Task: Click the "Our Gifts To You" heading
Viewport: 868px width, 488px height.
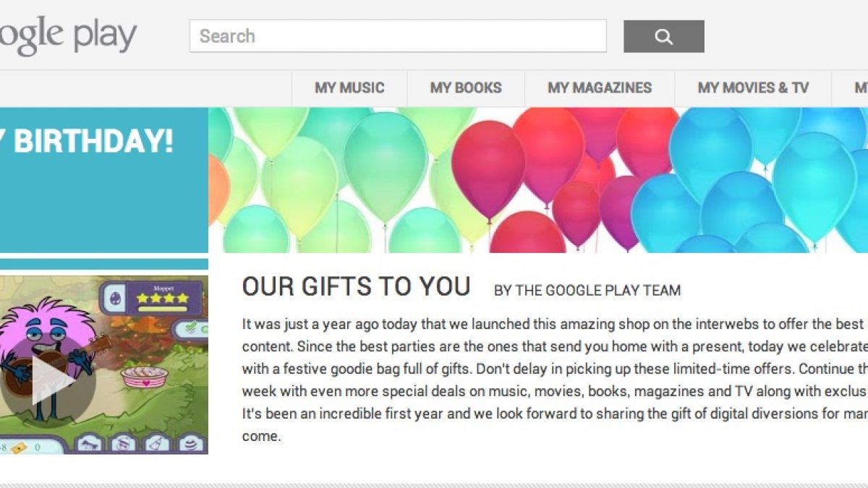Action: coord(356,287)
